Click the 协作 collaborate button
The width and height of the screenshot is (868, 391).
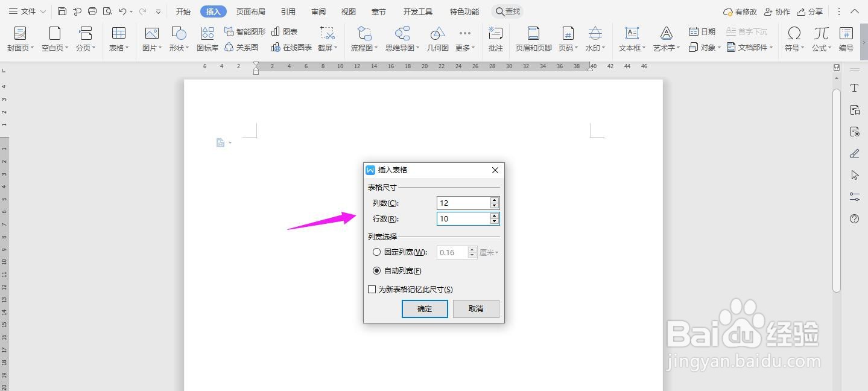778,11
